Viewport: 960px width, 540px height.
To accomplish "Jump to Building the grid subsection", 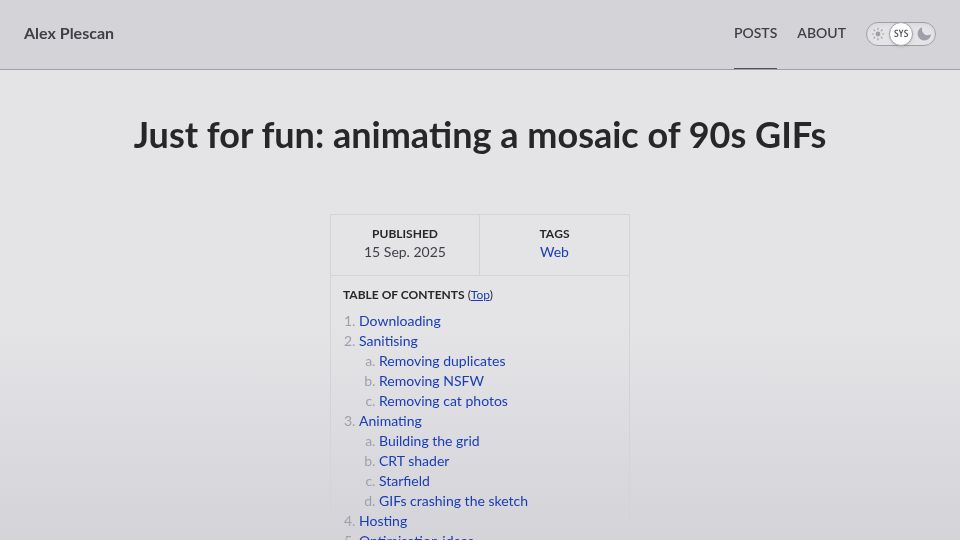I will point(429,441).
